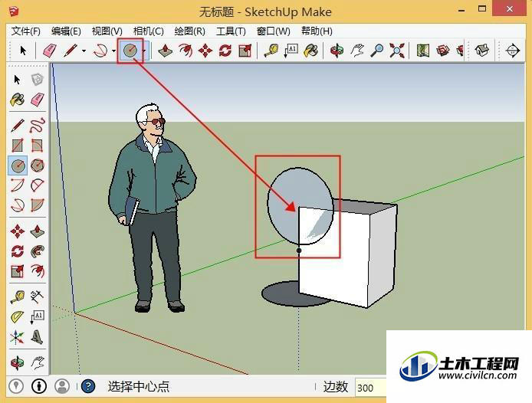This screenshot has height=403, width=532.
Task: Click the Make Component icon in left palette
Action: pos(38,80)
